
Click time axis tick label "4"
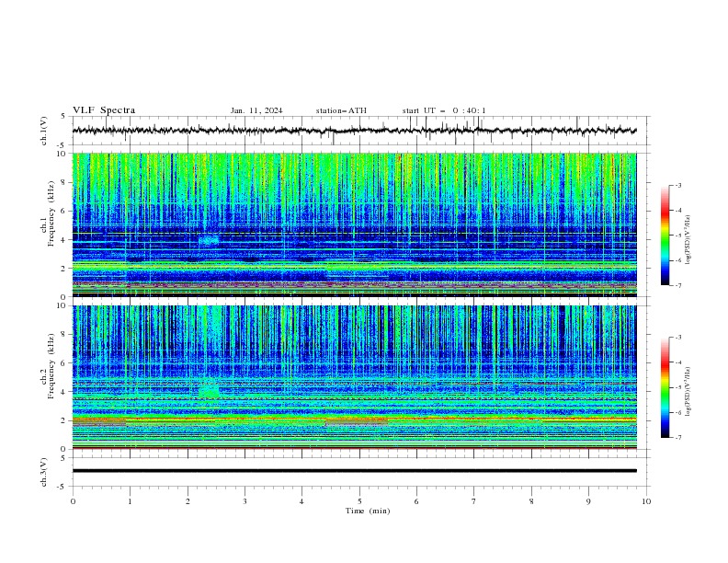click(x=302, y=501)
